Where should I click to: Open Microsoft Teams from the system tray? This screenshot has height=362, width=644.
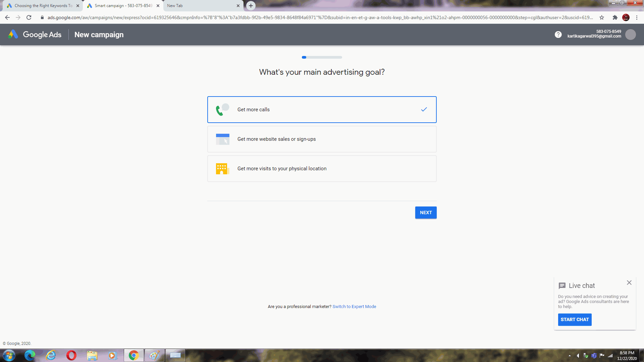(x=594, y=356)
